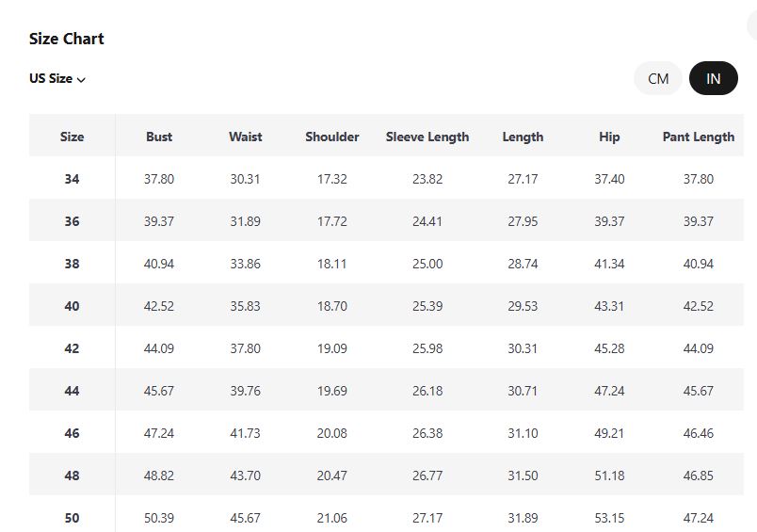Click hip value 47.24 for size 44
The width and height of the screenshot is (757, 532).
tap(609, 391)
